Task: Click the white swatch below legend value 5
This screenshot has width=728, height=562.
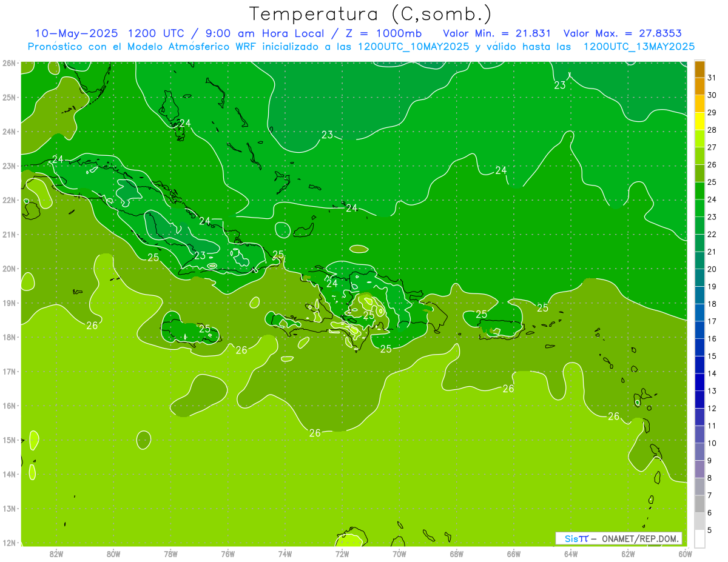Action: pyautogui.click(x=699, y=538)
